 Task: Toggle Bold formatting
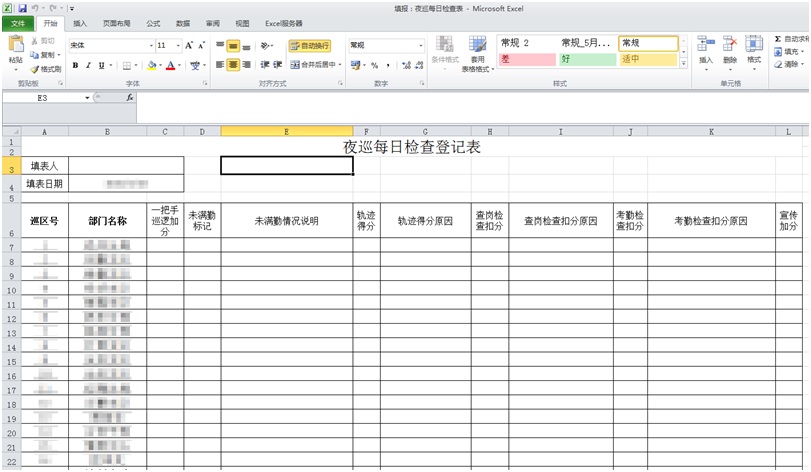point(75,65)
